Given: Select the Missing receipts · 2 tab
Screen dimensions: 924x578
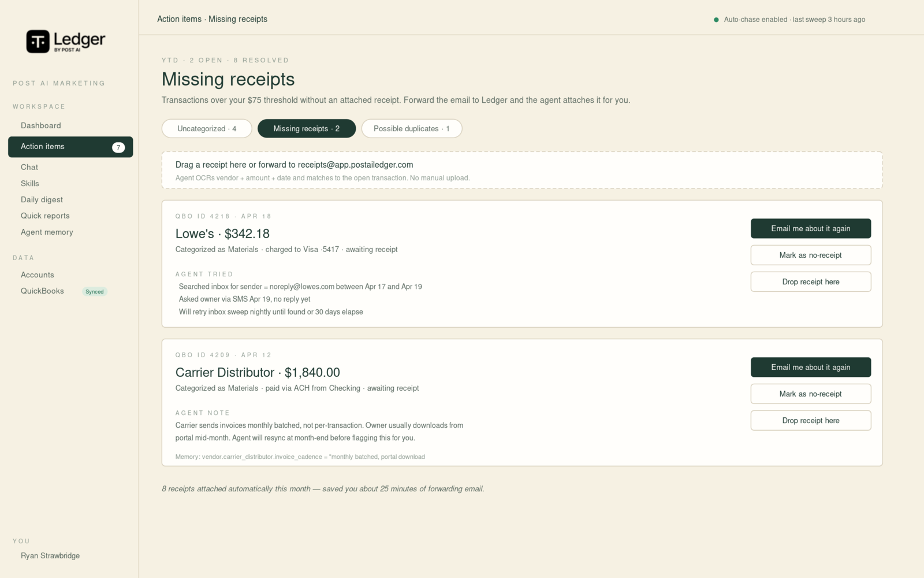Looking at the screenshot, I should (307, 128).
